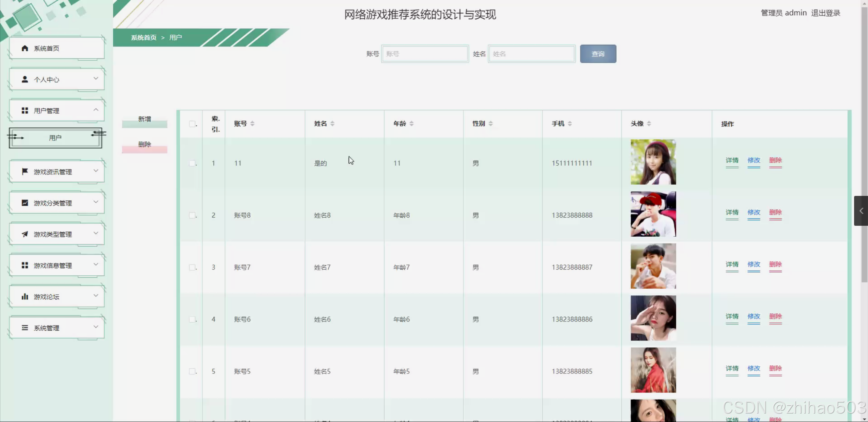This screenshot has height=422, width=868.
Task: Check the checkbox for row 账号6
Action: (192, 319)
